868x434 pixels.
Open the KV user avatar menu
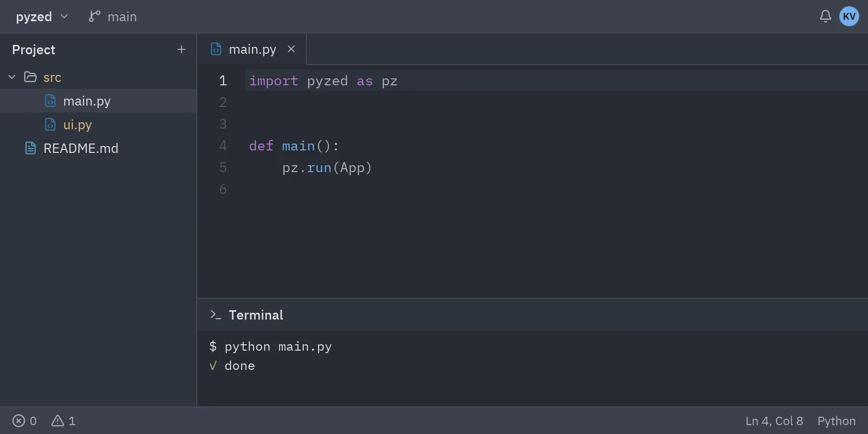point(849,16)
